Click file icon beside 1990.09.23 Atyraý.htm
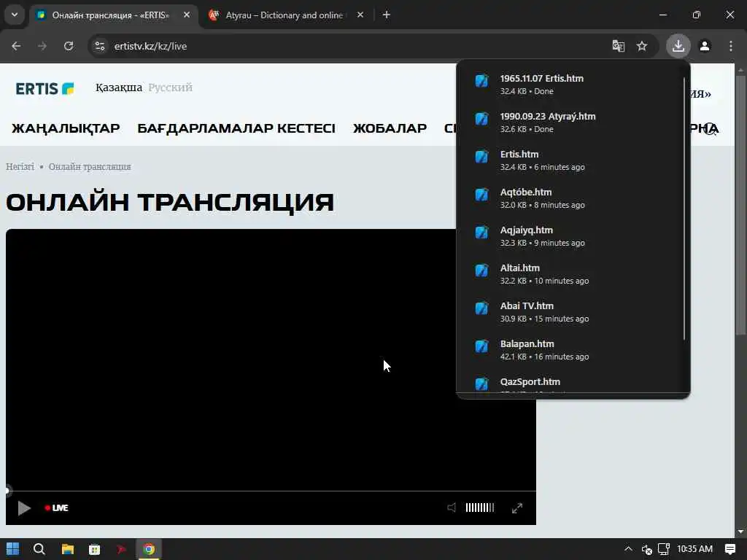The image size is (747, 560). tap(481, 119)
